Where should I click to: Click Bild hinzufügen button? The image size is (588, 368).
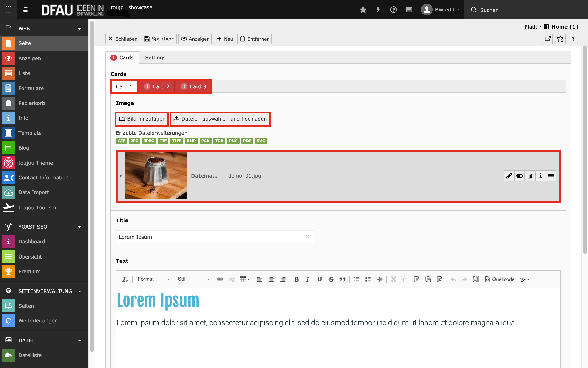(x=142, y=119)
